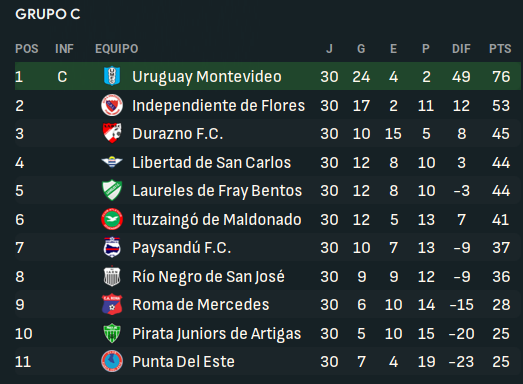This screenshot has height=384, width=523.
Task: Click the Uruguay Montevideo club crest
Action: tap(112, 76)
